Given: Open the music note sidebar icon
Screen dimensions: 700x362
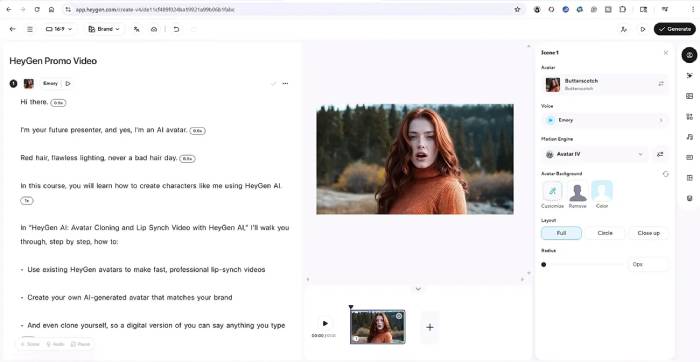Looking at the screenshot, I should 689,137.
